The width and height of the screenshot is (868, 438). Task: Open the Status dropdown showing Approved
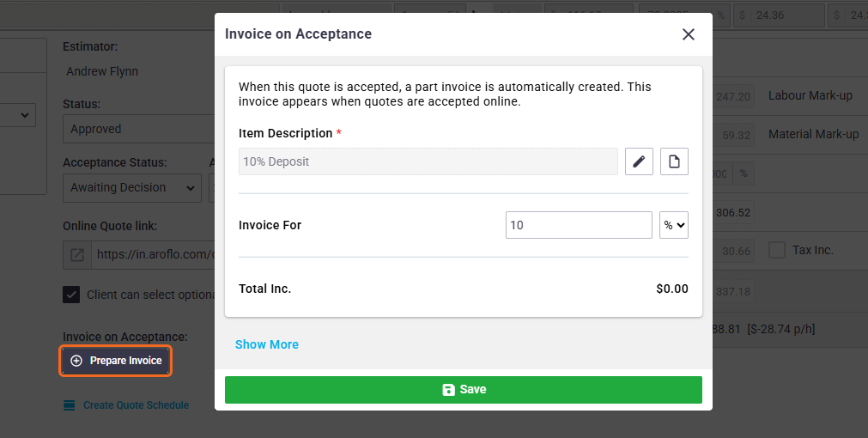139,129
